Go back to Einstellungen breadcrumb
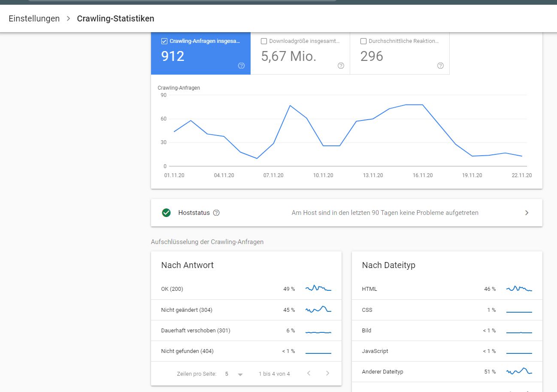557x392 pixels. click(x=34, y=18)
